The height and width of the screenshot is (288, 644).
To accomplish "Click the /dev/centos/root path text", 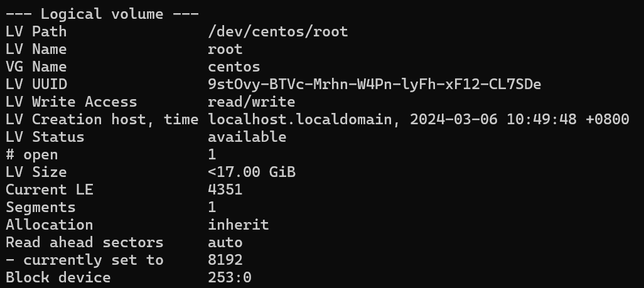I will point(278,31).
